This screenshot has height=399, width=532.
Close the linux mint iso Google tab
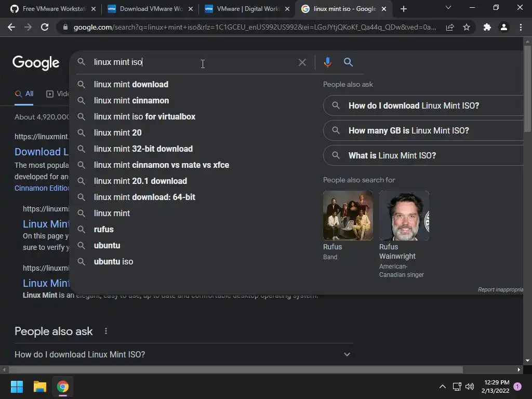tap(384, 9)
